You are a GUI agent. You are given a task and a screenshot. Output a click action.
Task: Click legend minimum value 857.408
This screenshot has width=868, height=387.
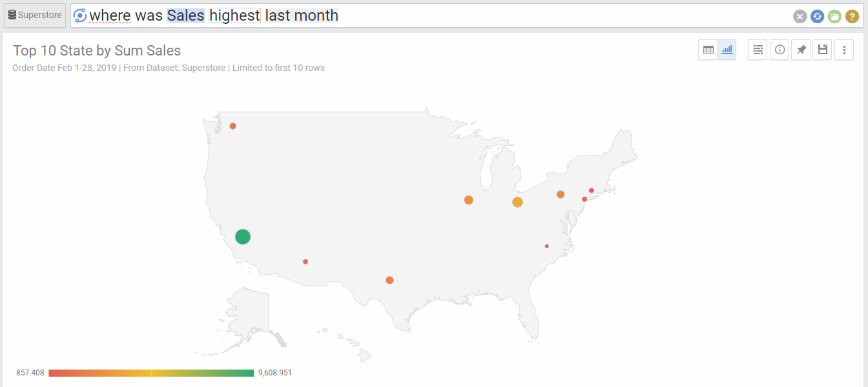[30, 373]
